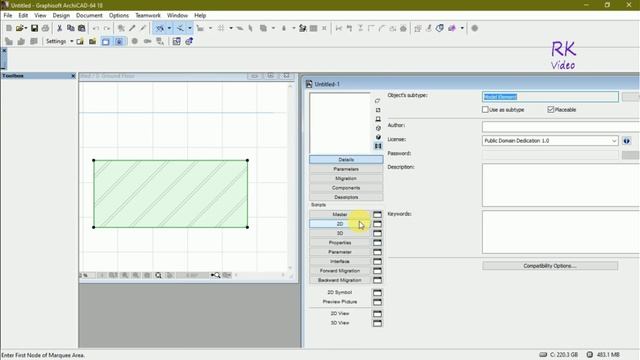Open new window for Interface script

[377, 261]
